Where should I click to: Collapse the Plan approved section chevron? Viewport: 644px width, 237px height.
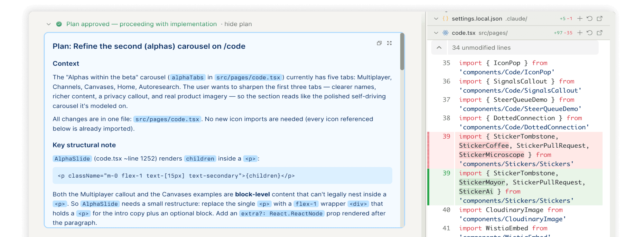49,24
